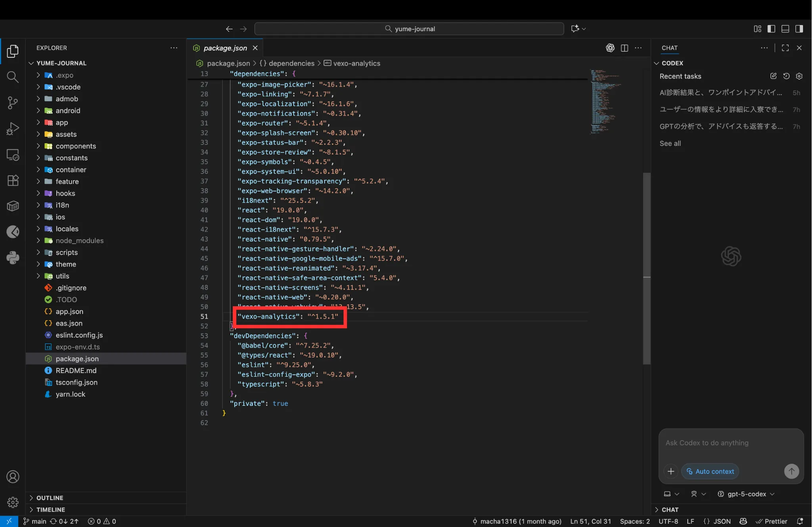Toggle the bottom panel visibility

[x=785, y=29]
